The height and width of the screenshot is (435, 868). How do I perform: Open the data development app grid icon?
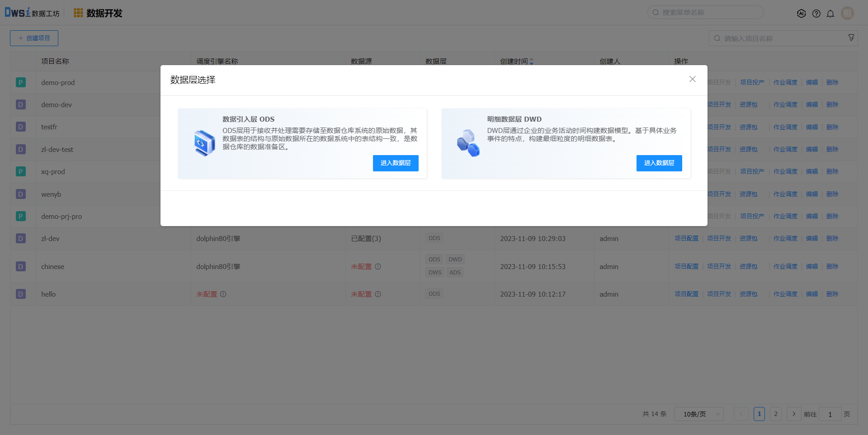[78, 13]
